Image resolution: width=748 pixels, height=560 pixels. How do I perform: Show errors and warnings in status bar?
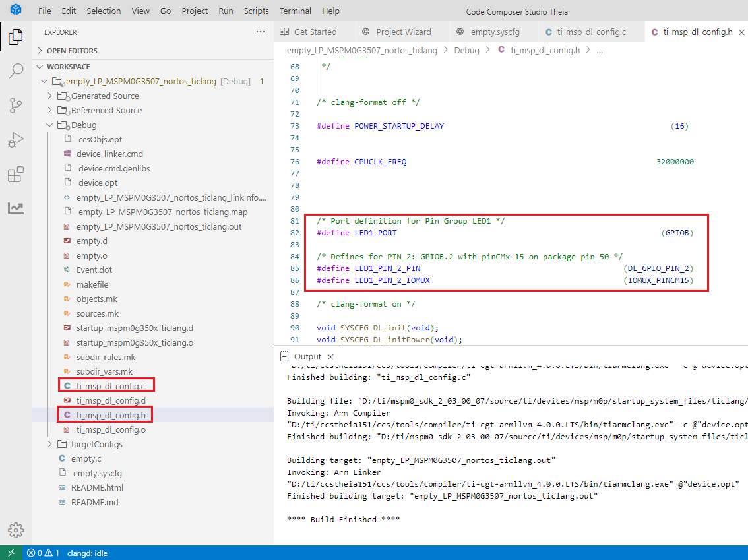(43, 553)
